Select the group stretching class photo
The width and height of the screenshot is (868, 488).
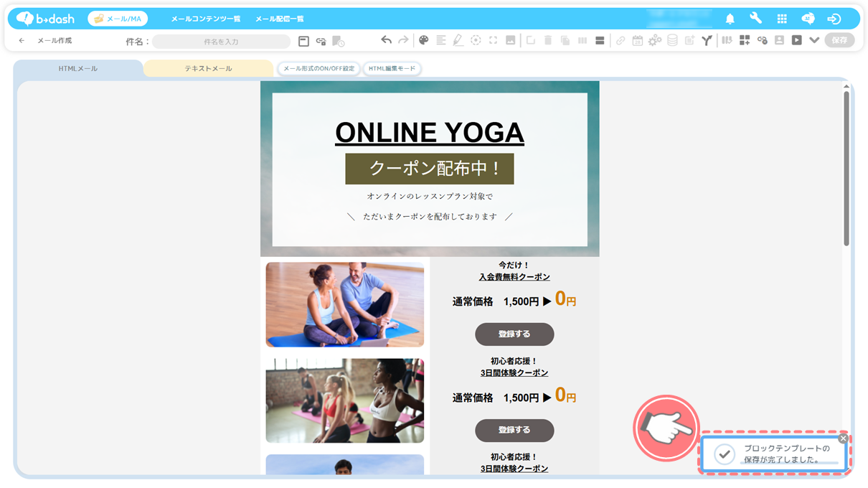345,400
